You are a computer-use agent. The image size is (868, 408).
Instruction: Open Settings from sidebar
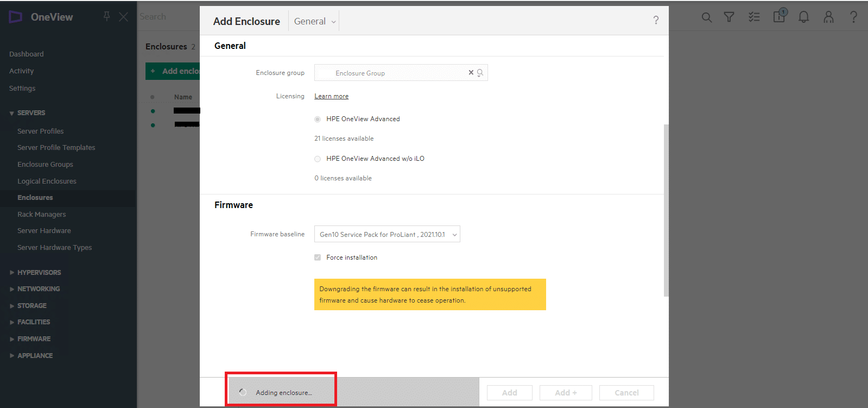click(x=22, y=88)
